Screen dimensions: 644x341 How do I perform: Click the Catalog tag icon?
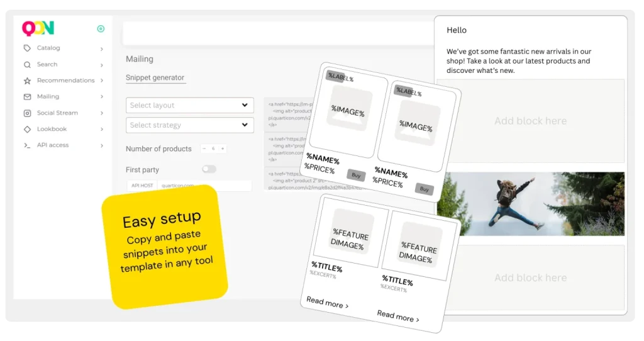pyautogui.click(x=27, y=48)
